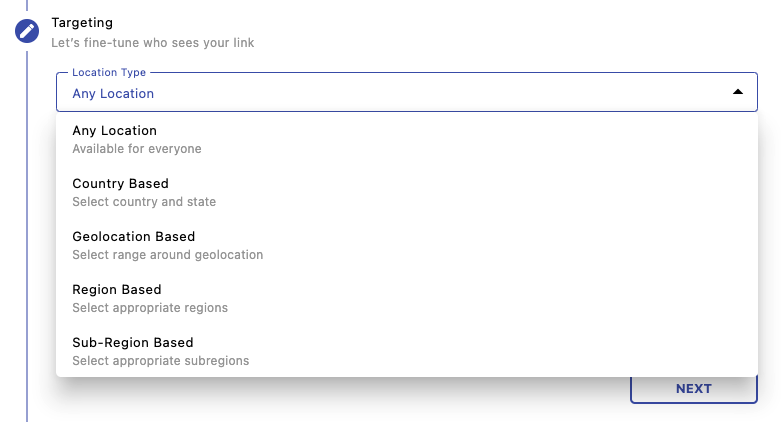Click the Location Type combo box field
This screenshot has height=422, width=781.
[x=400, y=92]
